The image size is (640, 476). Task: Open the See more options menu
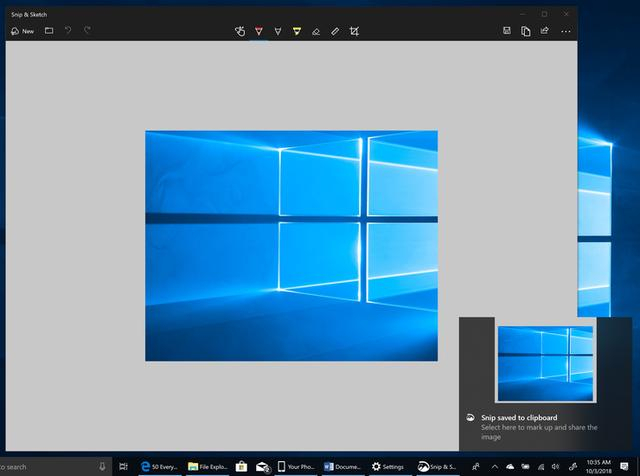coord(563,31)
